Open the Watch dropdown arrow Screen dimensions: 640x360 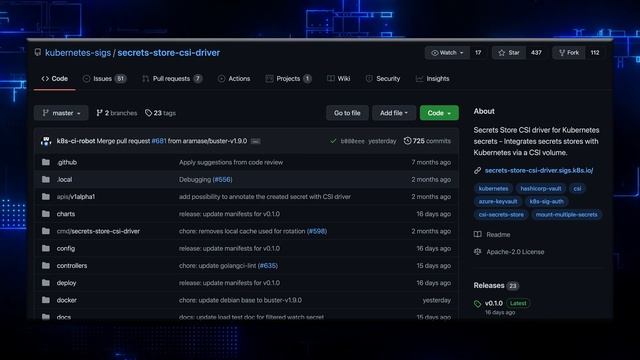click(462, 53)
